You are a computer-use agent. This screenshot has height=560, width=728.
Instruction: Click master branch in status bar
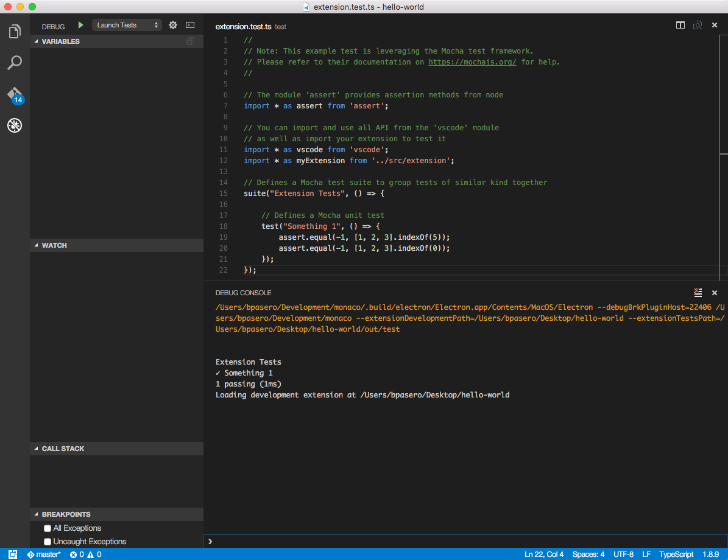(44, 555)
